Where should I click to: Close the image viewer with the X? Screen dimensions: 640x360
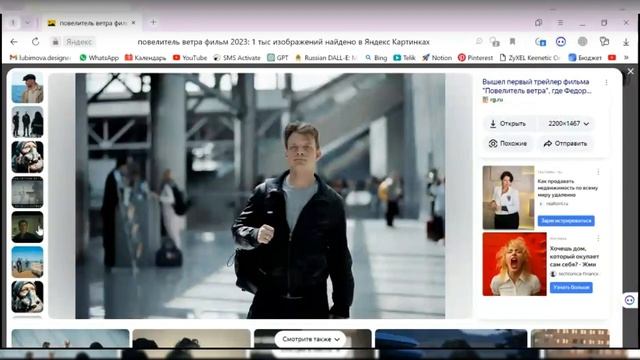tap(630, 71)
